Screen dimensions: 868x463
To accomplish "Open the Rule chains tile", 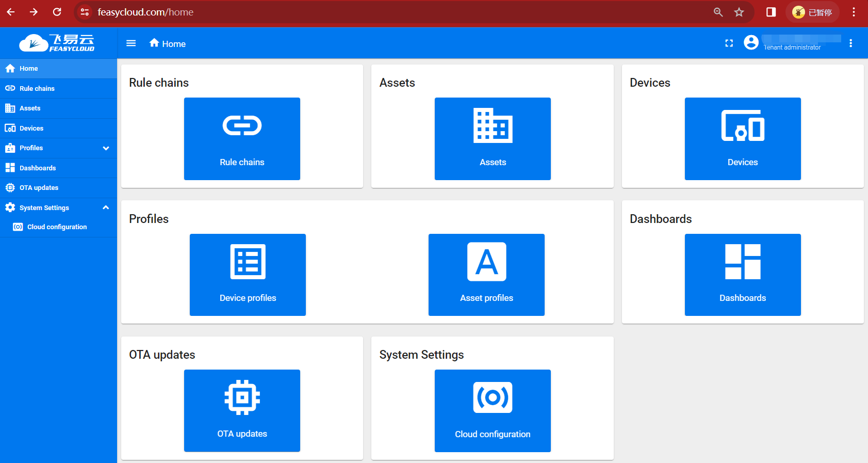I will [x=242, y=138].
